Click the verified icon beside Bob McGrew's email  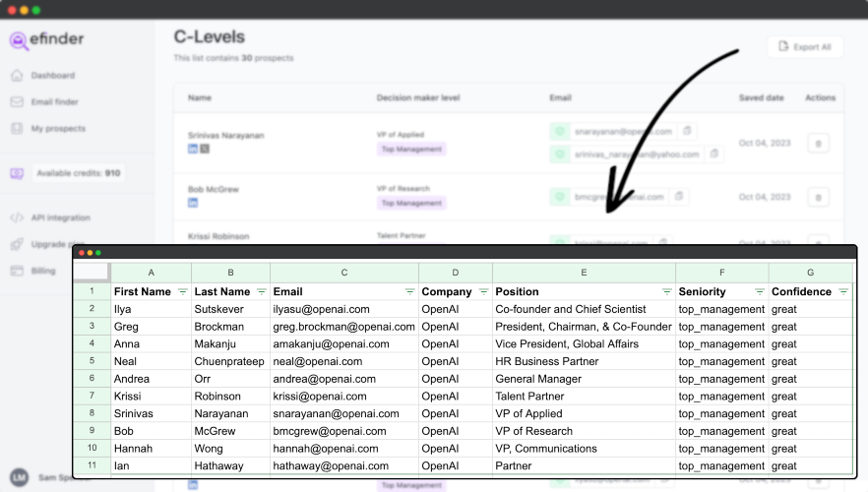560,197
